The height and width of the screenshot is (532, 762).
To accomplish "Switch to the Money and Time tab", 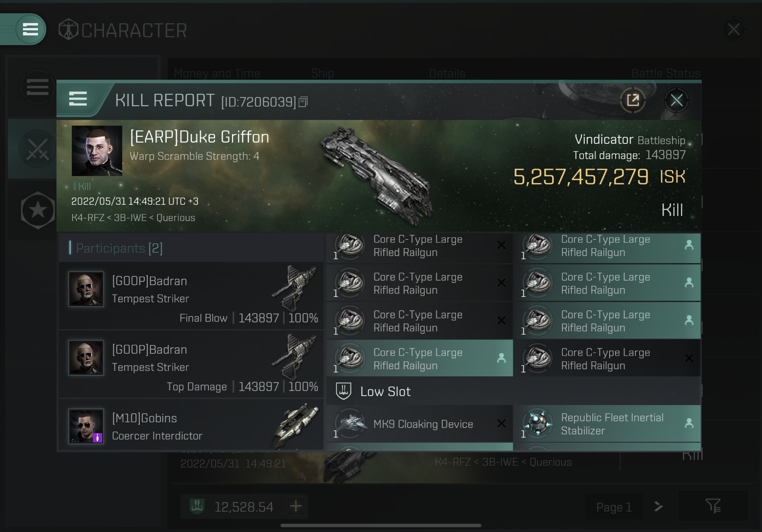I will pos(217,73).
